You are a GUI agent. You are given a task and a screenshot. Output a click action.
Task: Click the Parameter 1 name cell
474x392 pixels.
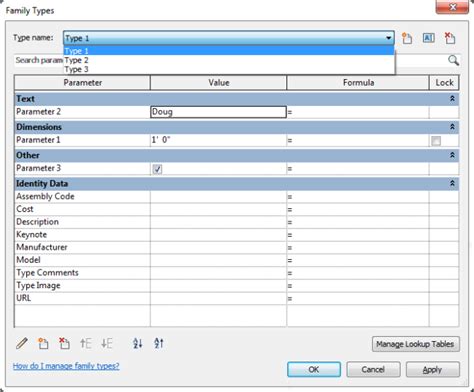pos(82,140)
